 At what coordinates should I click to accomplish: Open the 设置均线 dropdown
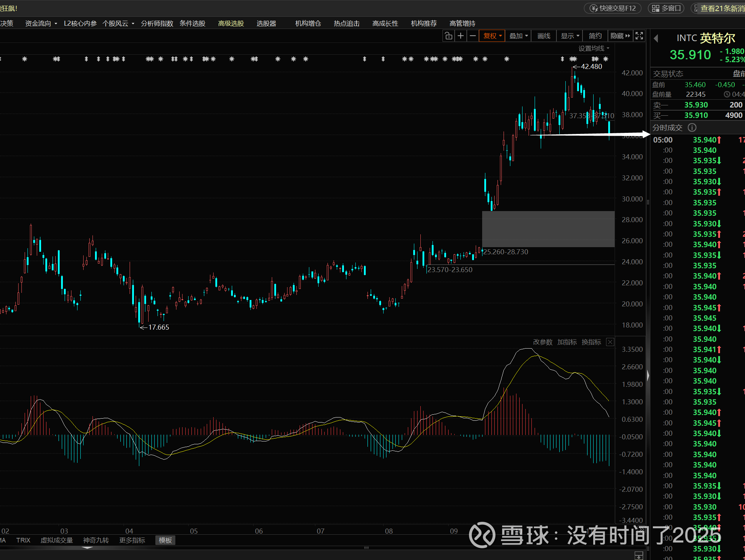coord(594,48)
